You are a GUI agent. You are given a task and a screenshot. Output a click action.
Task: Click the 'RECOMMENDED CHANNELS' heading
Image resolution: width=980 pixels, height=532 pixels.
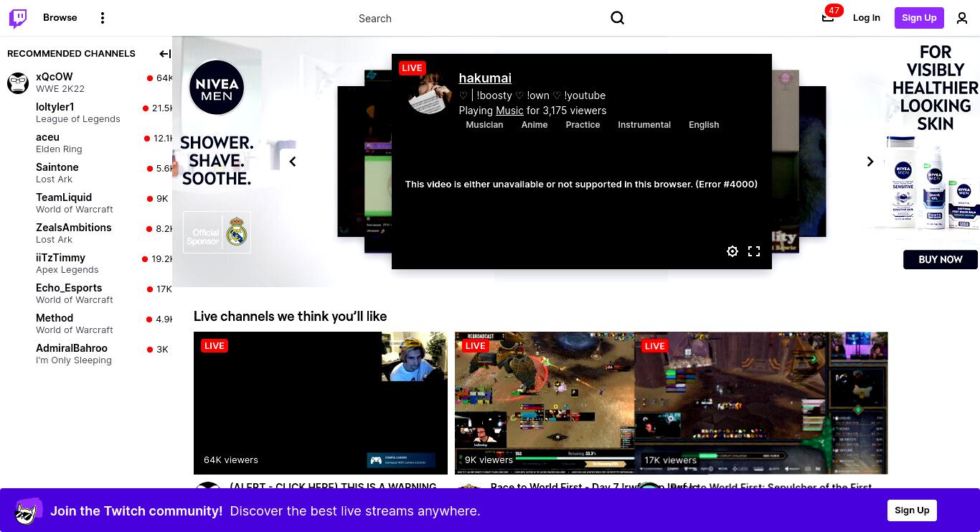coord(71,54)
